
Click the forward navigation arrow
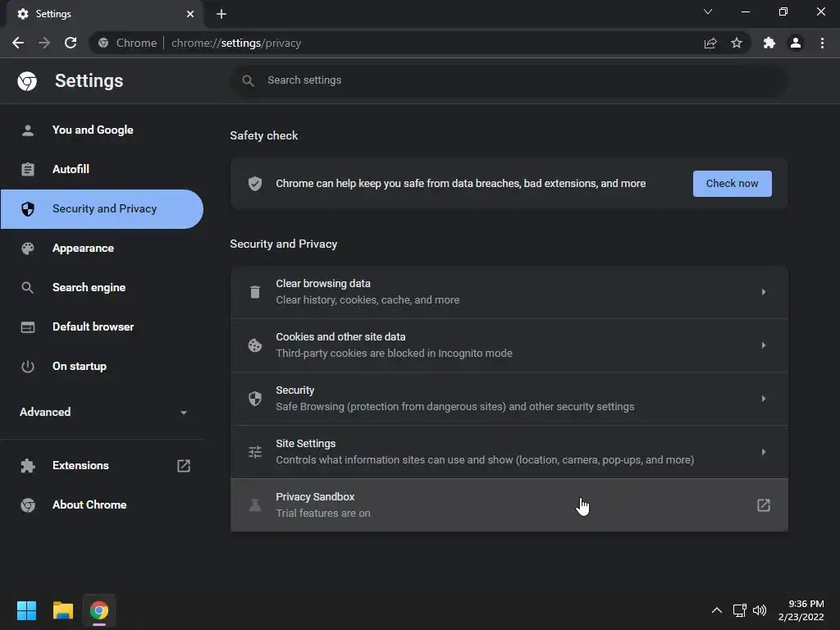click(44, 43)
